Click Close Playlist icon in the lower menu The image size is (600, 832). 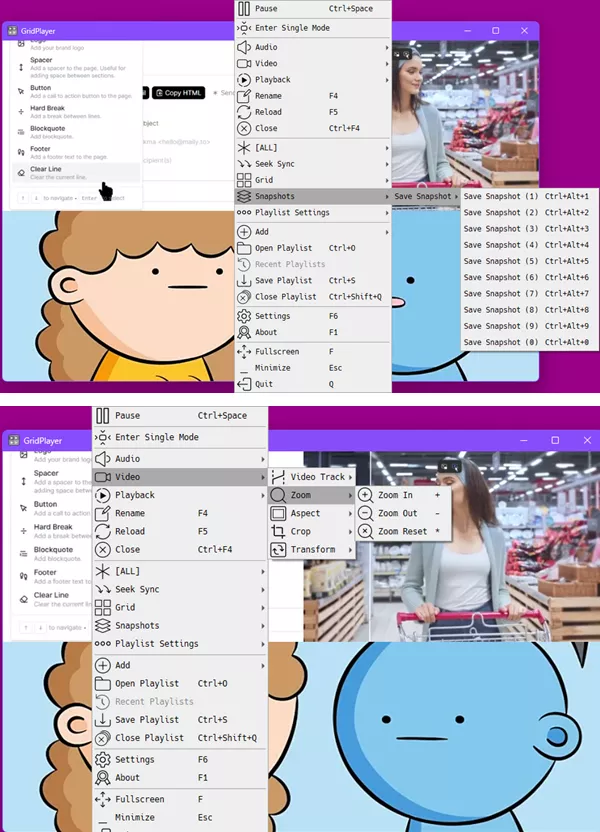(x=102, y=738)
